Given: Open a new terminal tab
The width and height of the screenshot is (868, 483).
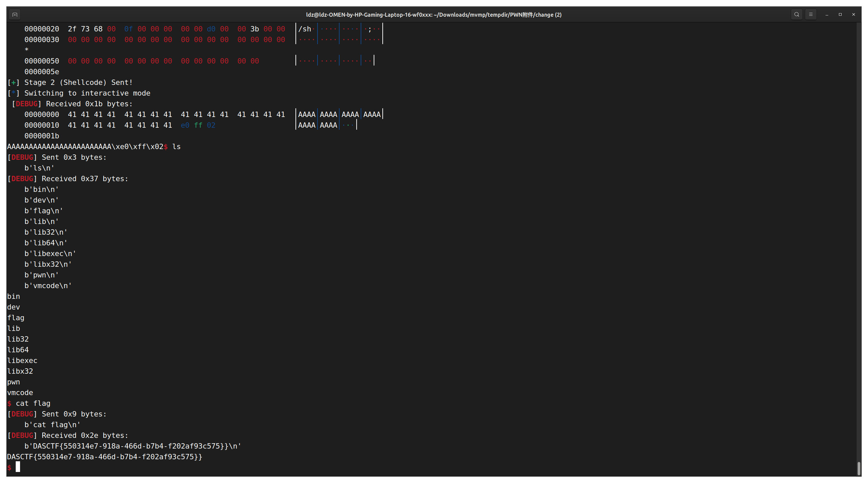Looking at the screenshot, I should pyautogui.click(x=14, y=14).
